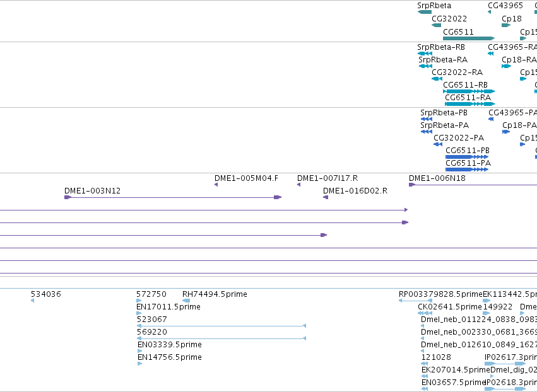This screenshot has height=392, width=537.
Task: Click the CG43965-RA transcript label
Action: (512, 47)
